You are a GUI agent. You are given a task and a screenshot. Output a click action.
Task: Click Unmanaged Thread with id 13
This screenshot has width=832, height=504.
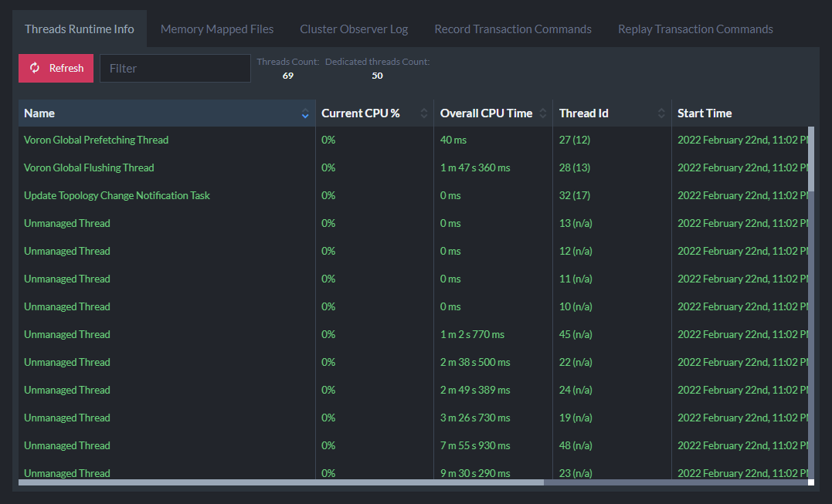[x=67, y=224]
